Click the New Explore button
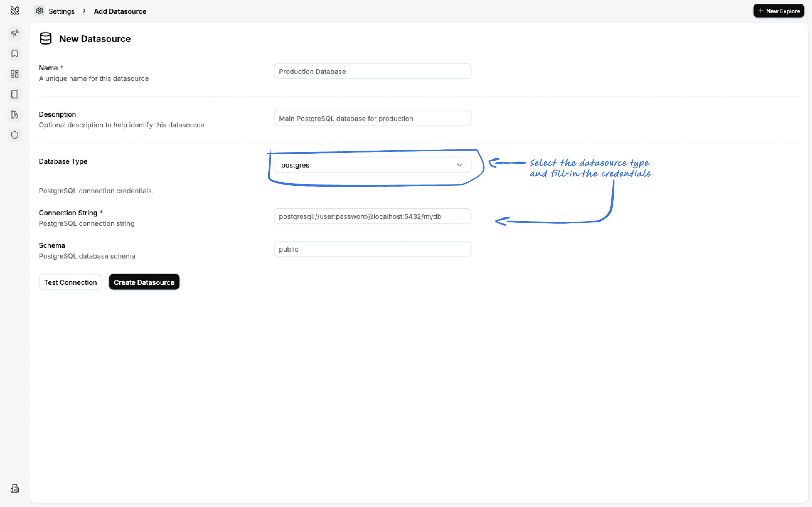Viewport: 812px width, 507px height. pyautogui.click(x=778, y=11)
